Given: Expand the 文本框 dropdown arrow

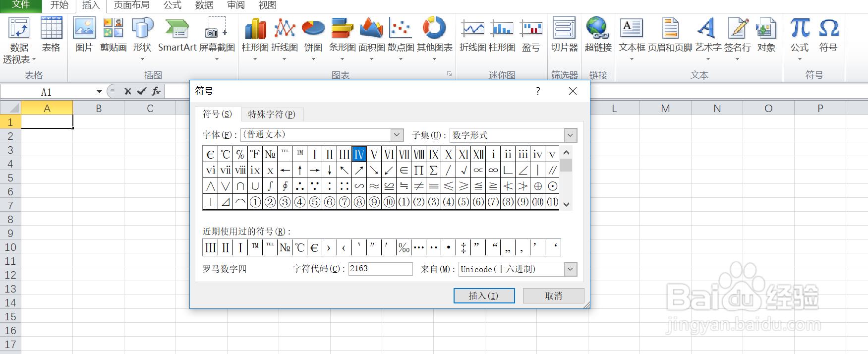Looking at the screenshot, I should 632,59.
